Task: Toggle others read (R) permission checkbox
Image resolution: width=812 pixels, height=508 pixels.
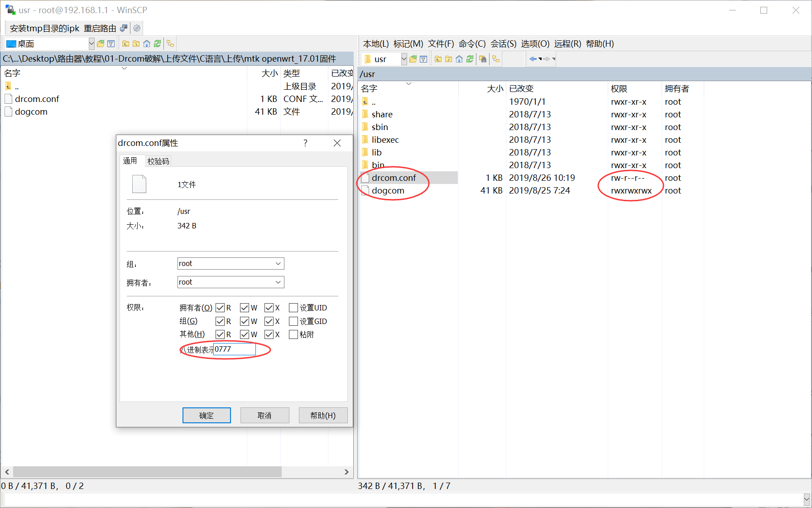Action: pos(220,334)
